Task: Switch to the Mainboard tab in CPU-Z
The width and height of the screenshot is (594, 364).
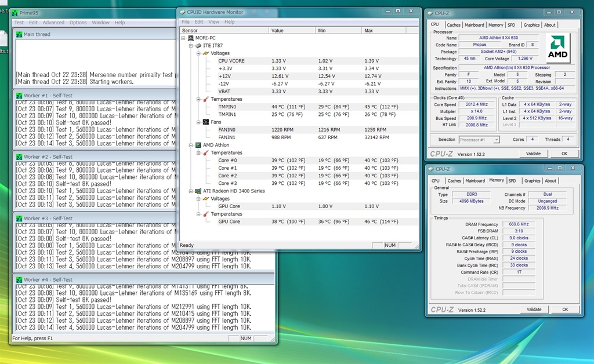Action: click(x=474, y=25)
